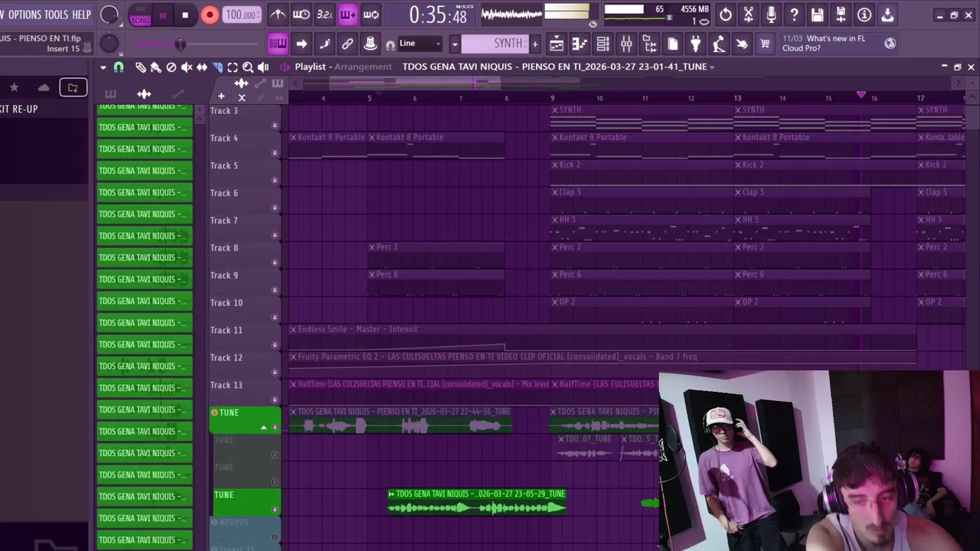This screenshot has width=980, height=551.
Task: Select the playlist draw pencil tool
Action: [140, 67]
